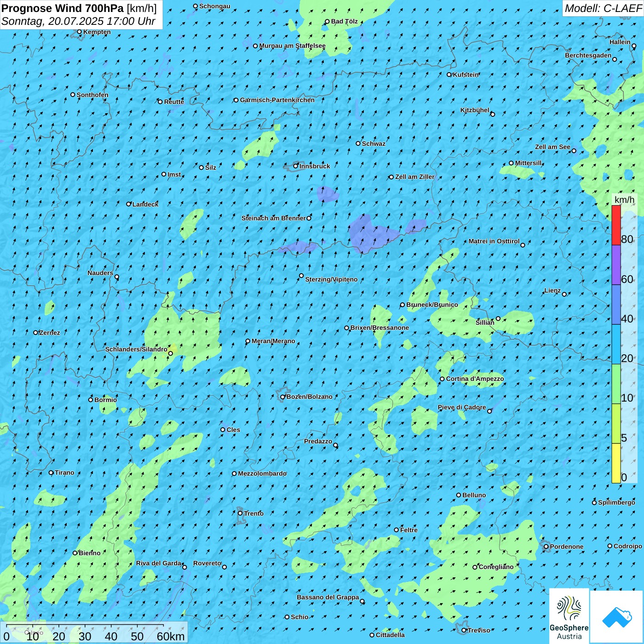The width and height of the screenshot is (644, 644).
Task: Click the 'Rovereto' label
Action: [x=207, y=563]
